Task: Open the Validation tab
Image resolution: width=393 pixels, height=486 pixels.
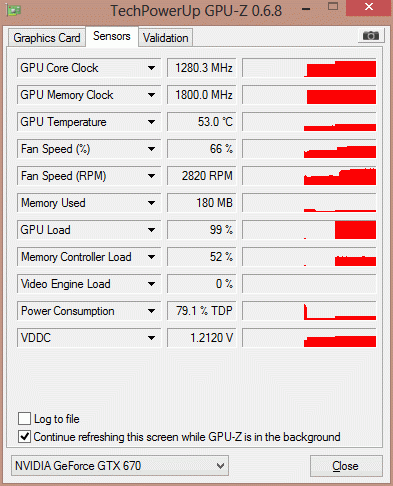Action: point(166,38)
